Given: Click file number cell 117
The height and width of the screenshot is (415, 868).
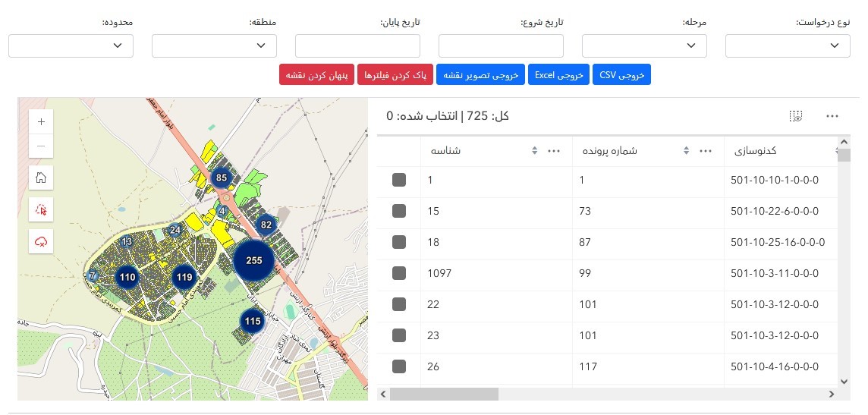Looking at the screenshot, I should pos(588,366).
